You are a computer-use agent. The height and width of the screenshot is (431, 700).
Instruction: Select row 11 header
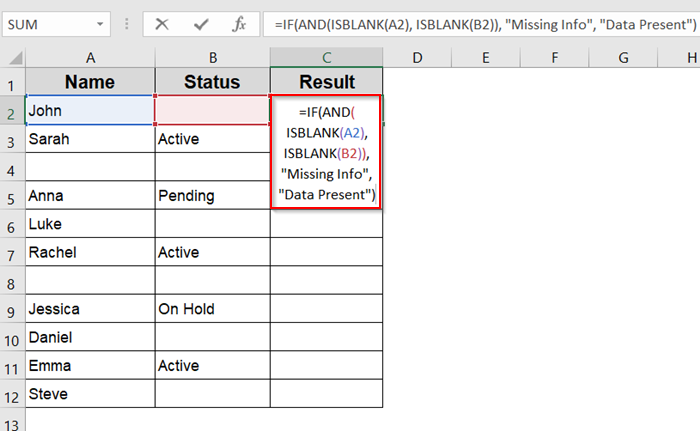point(12,366)
